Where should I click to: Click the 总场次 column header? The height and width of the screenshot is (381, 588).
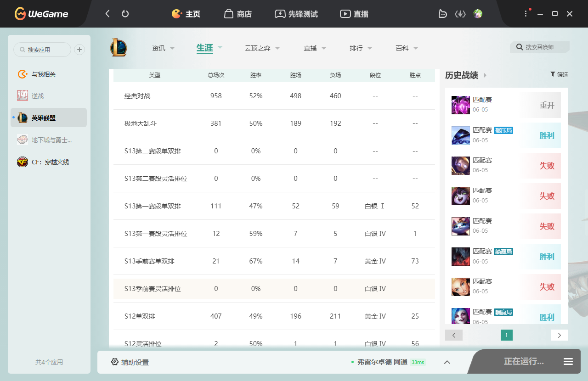tap(216, 75)
